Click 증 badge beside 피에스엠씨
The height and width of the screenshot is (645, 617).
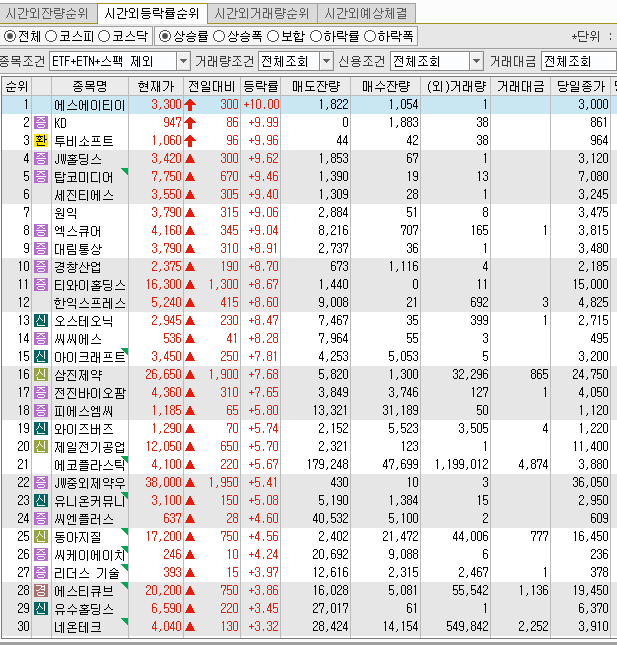pyautogui.click(x=41, y=411)
